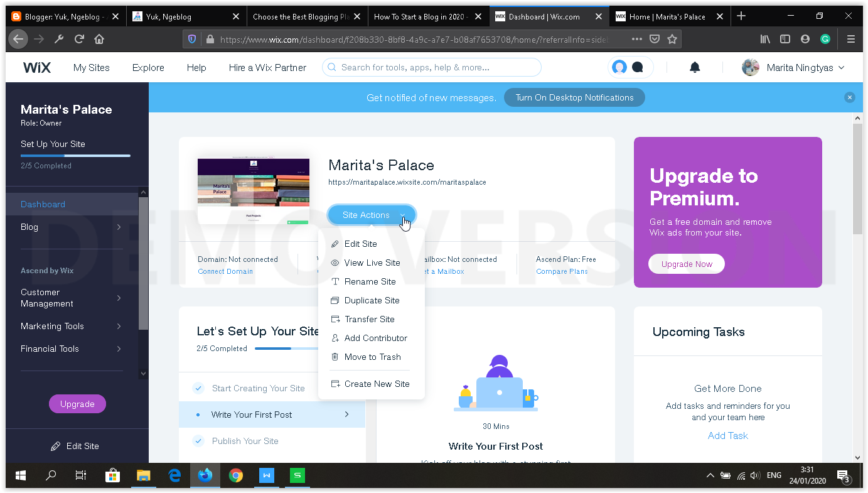Click the Publish Your Site checkmark
The width and height of the screenshot is (868, 493).
198,441
